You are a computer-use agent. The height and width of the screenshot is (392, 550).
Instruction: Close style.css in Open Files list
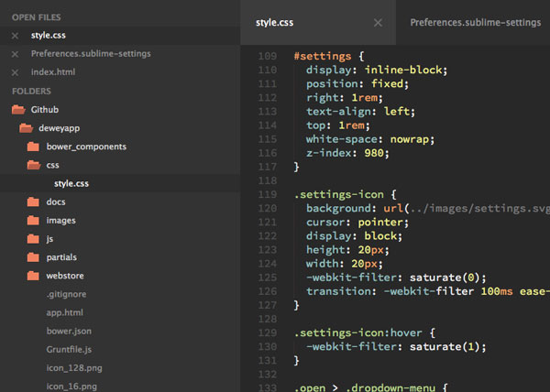coord(15,36)
